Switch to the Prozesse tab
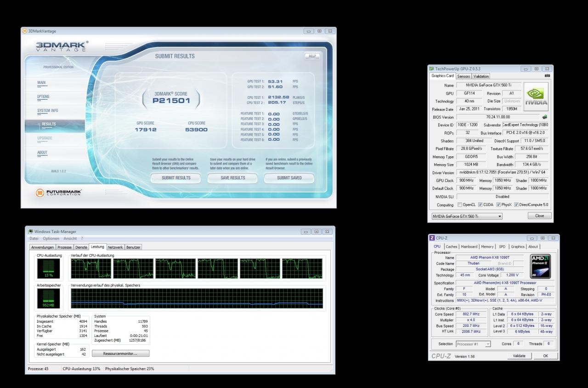This screenshot has height=388, width=588. point(65,247)
